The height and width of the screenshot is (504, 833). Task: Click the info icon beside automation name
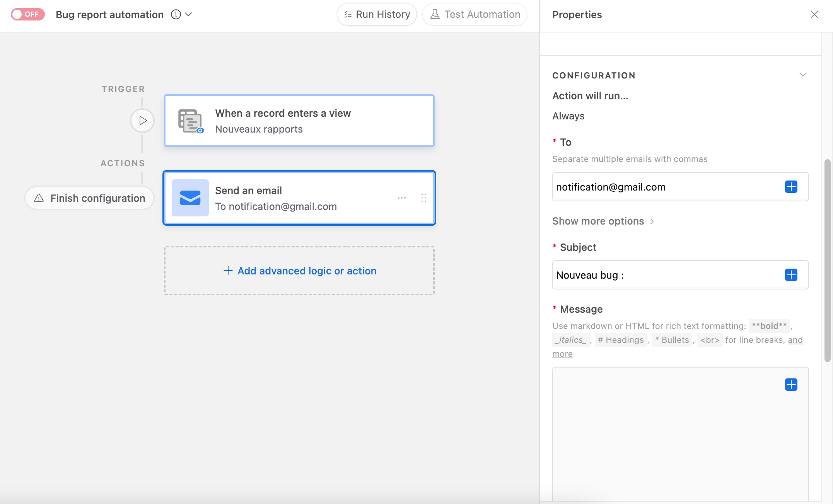coord(176,14)
